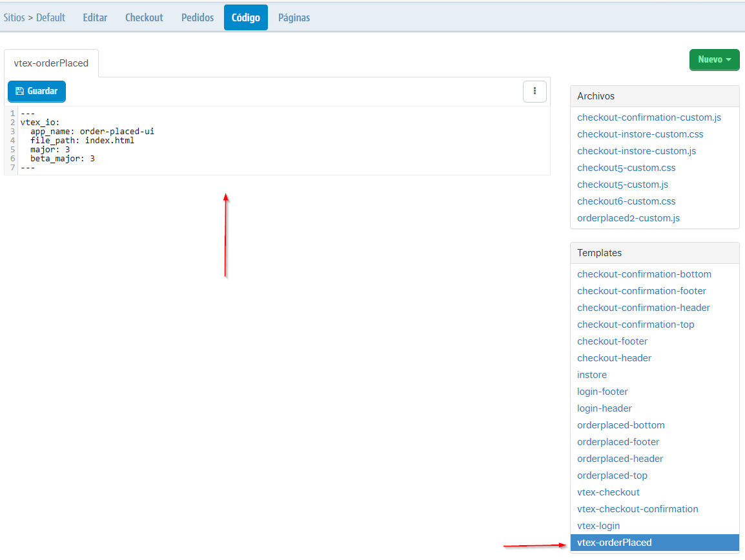Open the Nuevo dropdown
The width and height of the screenshot is (745, 560).
pyautogui.click(x=714, y=59)
